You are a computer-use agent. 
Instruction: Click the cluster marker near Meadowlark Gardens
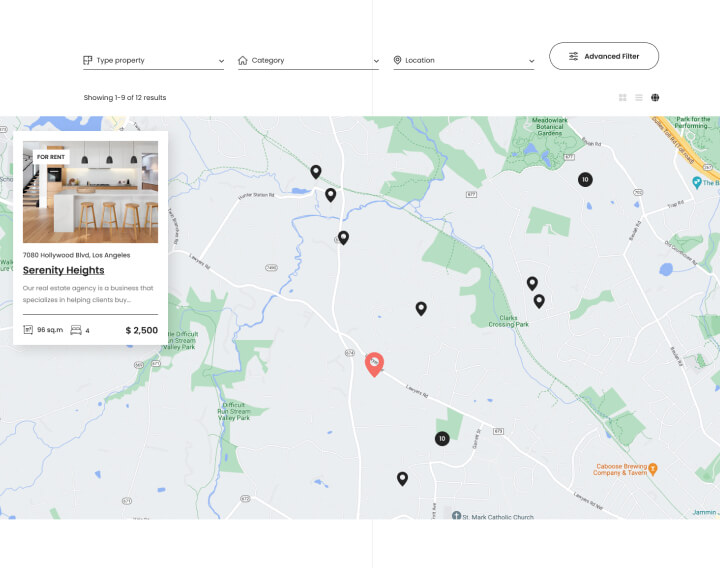point(585,180)
